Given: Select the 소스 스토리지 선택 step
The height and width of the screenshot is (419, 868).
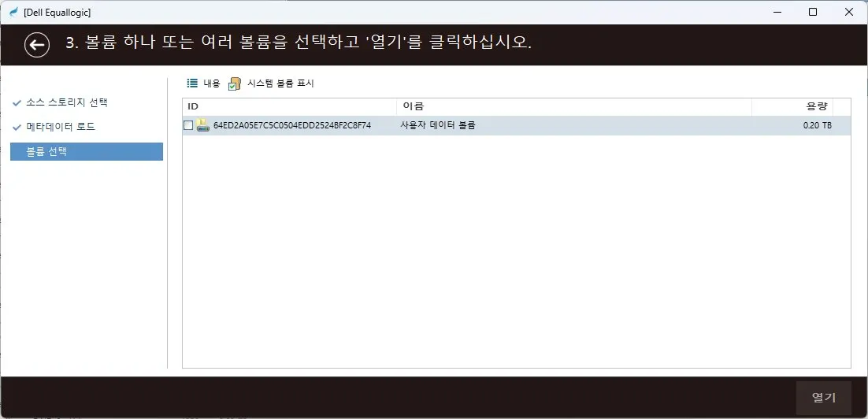Looking at the screenshot, I should pyautogui.click(x=67, y=102).
